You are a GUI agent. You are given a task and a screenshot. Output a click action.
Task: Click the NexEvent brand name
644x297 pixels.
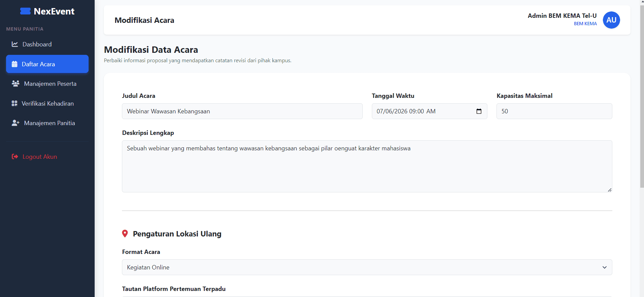tap(54, 11)
